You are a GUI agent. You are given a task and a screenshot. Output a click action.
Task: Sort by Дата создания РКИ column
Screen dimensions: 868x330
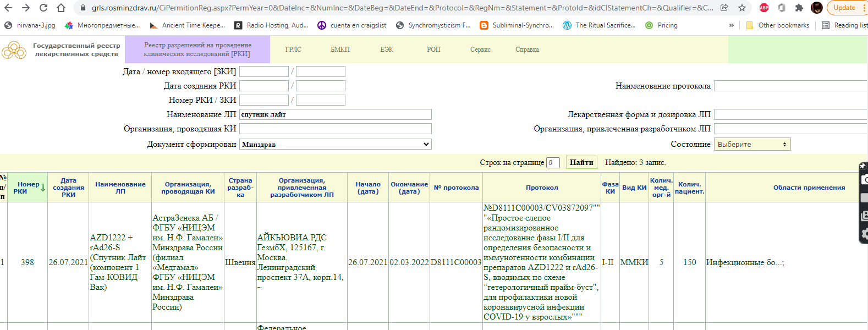69,188
